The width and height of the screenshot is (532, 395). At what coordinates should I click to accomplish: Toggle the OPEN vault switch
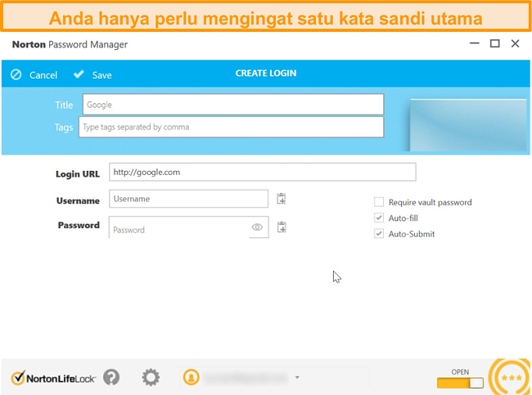coord(460,383)
